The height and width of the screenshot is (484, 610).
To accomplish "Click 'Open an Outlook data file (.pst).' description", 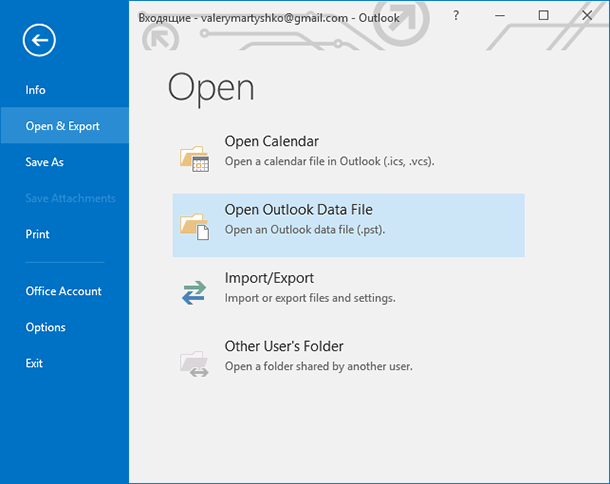I will (x=305, y=230).
